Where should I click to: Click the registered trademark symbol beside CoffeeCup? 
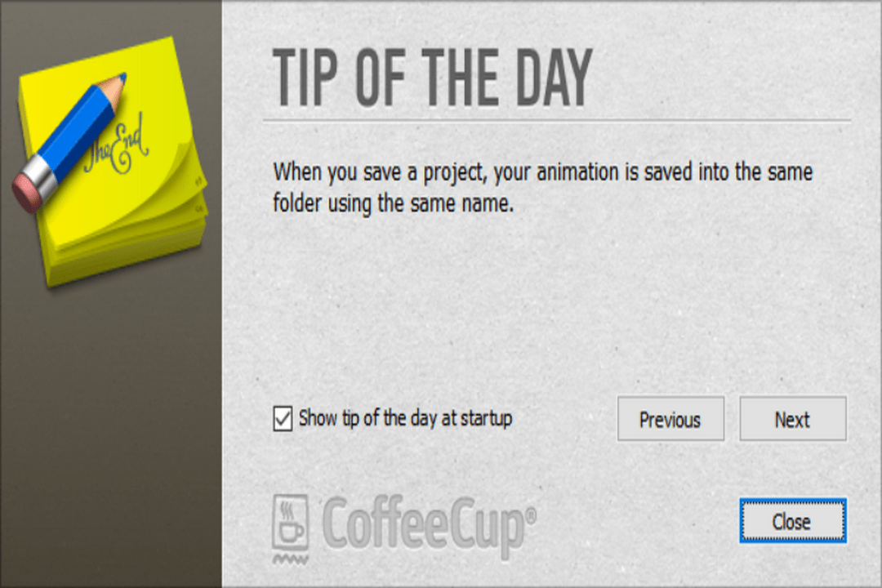tap(531, 516)
